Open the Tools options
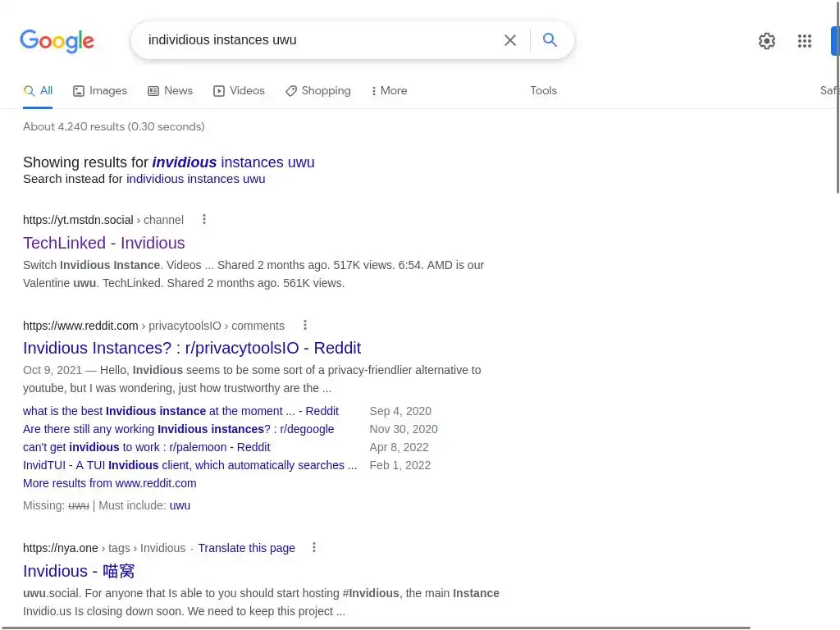 543,90
